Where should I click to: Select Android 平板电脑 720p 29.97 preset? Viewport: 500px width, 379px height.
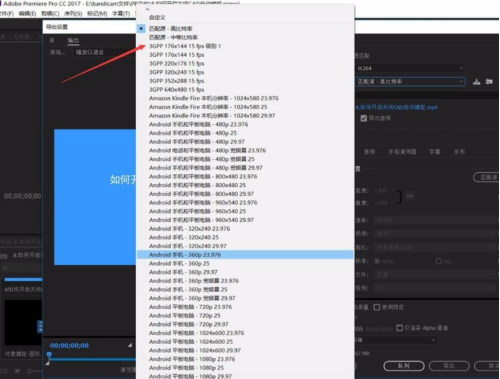(245, 324)
